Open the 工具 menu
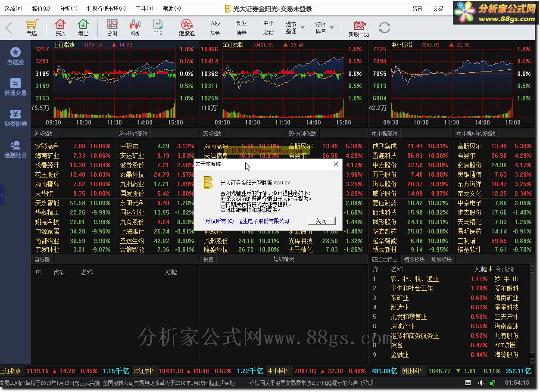 point(144,9)
